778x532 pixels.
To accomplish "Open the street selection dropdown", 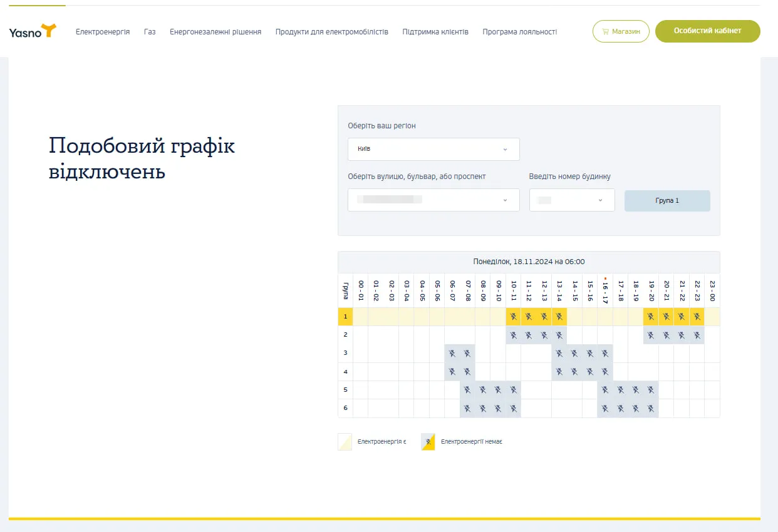I will [433, 200].
